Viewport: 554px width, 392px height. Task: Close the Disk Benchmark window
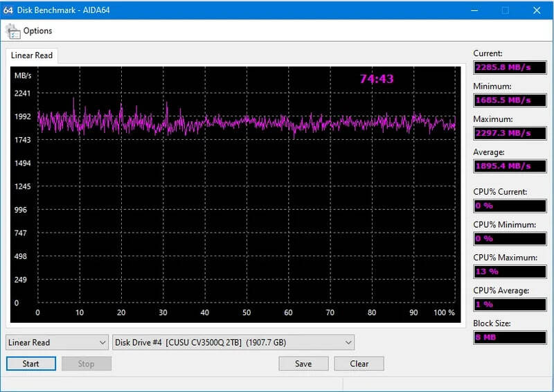[537, 10]
